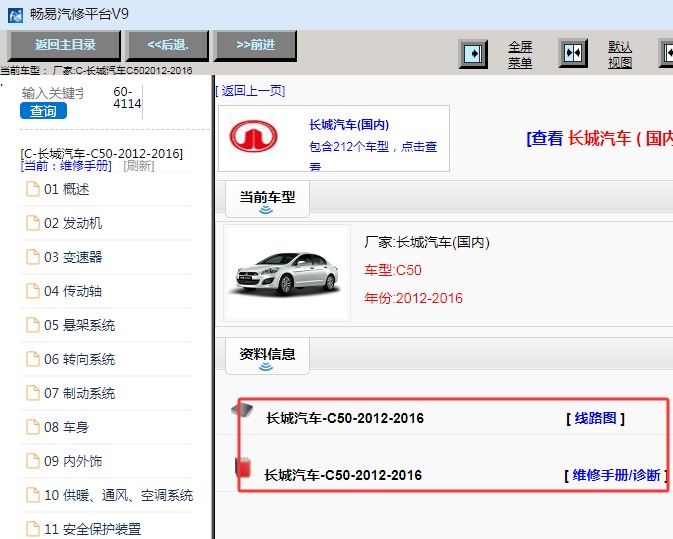Image resolution: width=673 pixels, height=539 pixels.
Task: Open 10 供暖、通风、空调系统 chapter
Action: click(118, 495)
